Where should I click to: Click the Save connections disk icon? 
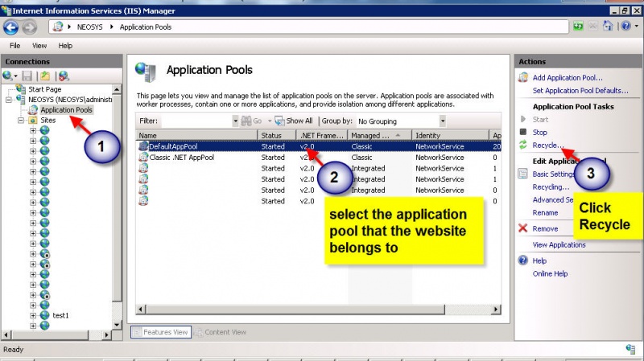(x=27, y=76)
